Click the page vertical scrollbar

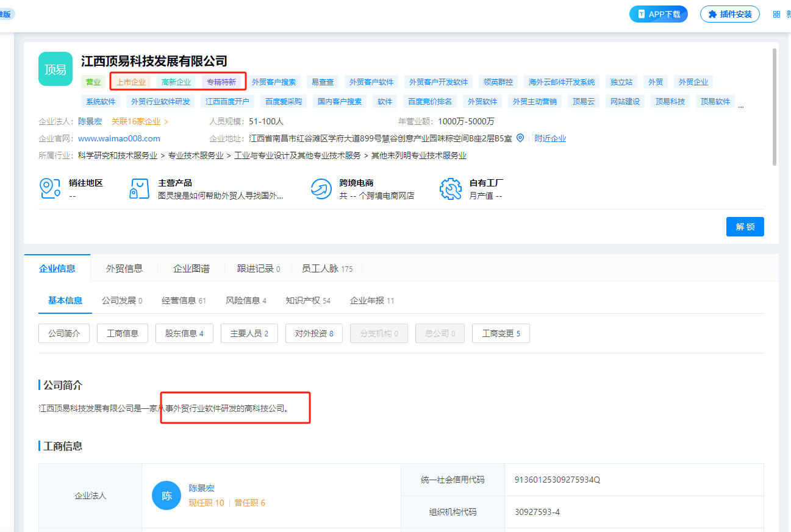pyautogui.click(x=775, y=107)
